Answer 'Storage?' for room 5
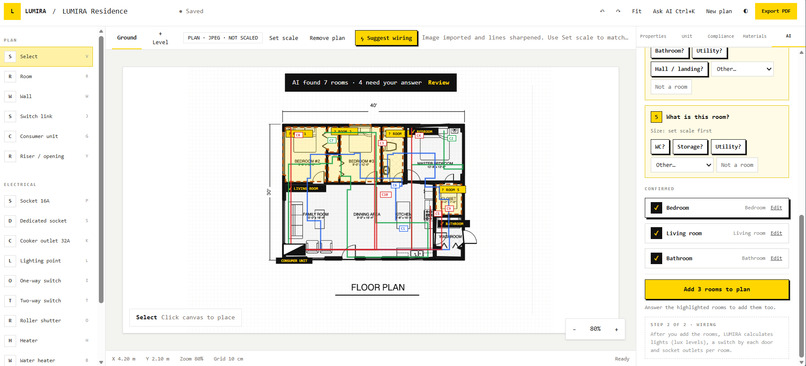806x366 pixels. click(690, 147)
